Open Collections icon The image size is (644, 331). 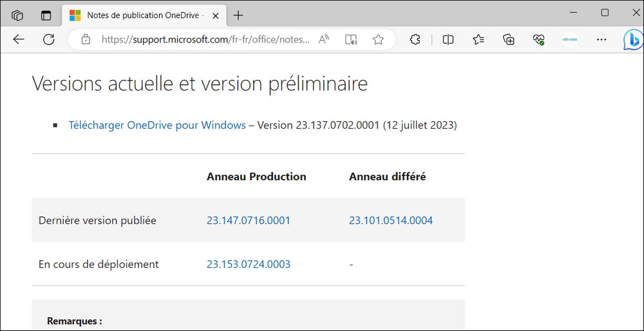(509, 39)
